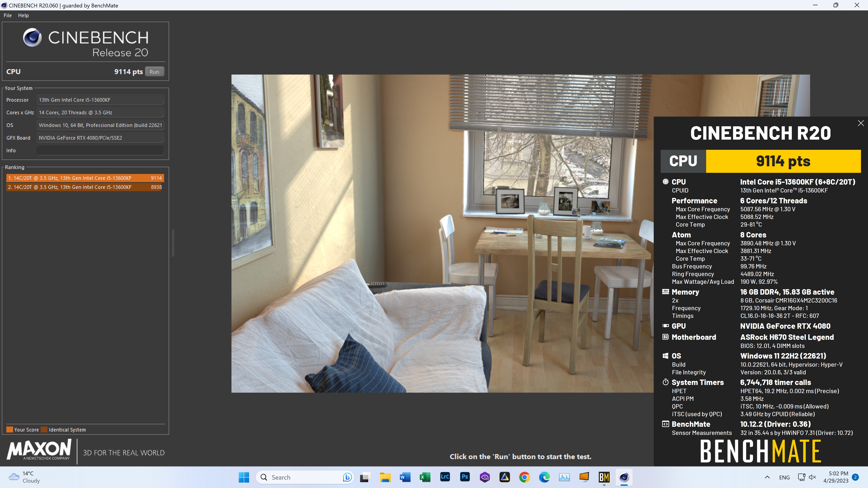Open notification badge showing 2

coord(855,477)
